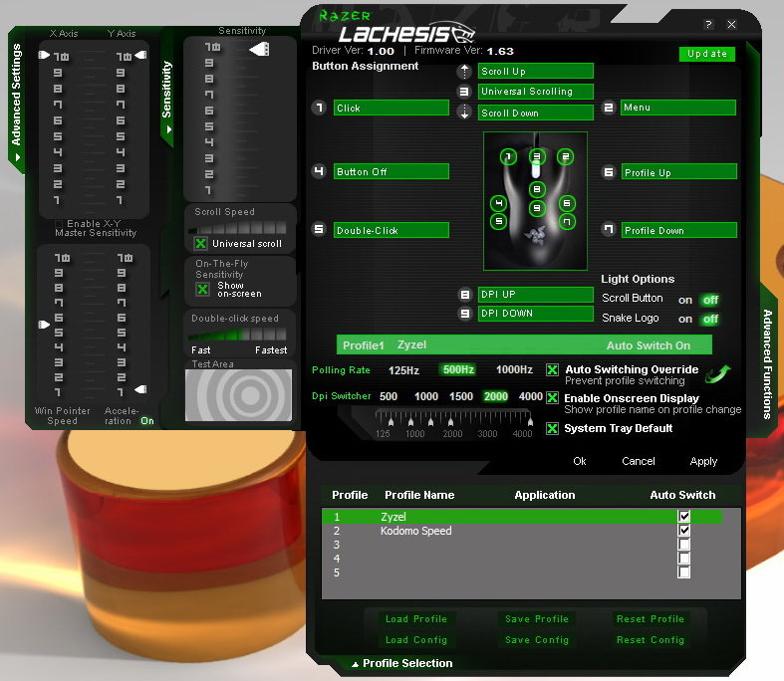Click the Apply button
Image resolution: width=784 pixels, height=681 pixels.
703,461
